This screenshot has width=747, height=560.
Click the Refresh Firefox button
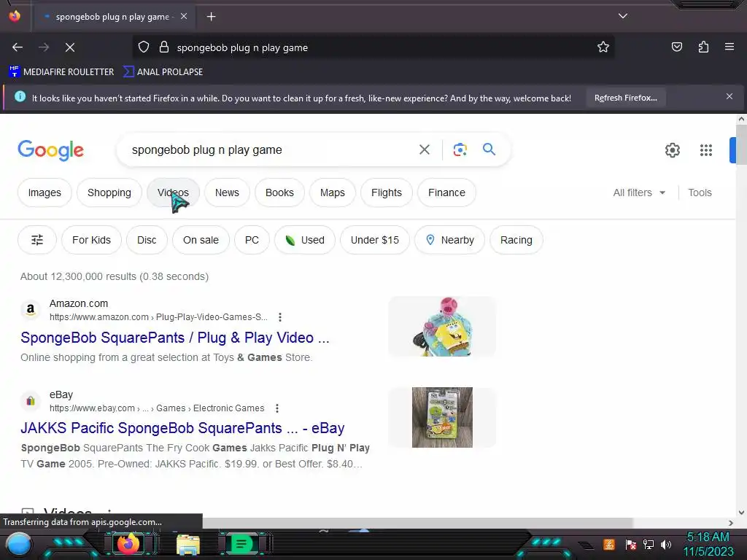coord(625,98)
